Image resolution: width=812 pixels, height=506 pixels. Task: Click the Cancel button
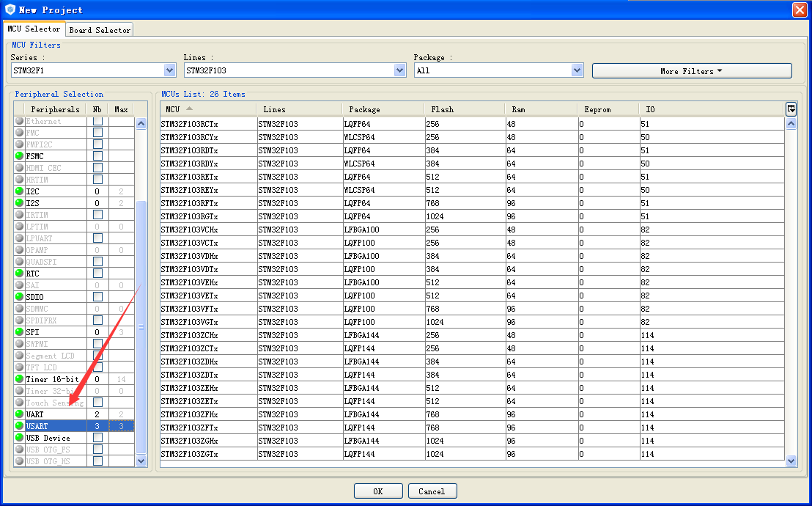(432, 491)
